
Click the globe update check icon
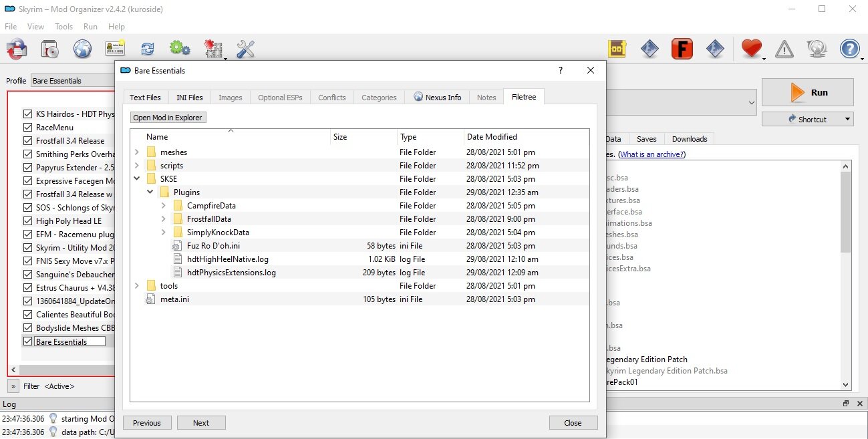coord(817,49)
